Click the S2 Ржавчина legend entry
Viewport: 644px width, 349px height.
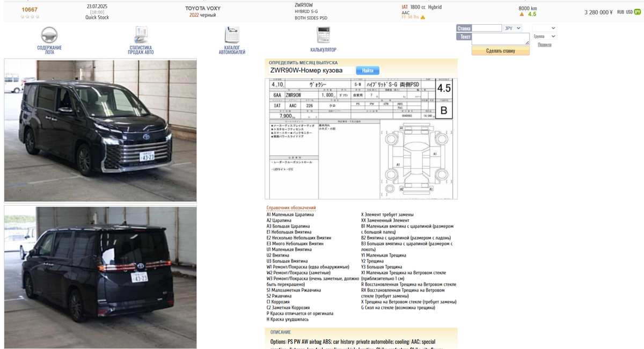[279, 296]
